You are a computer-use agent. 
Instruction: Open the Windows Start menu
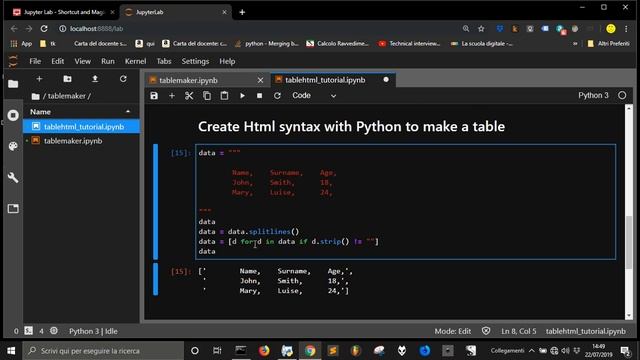[x=11, y=351]
